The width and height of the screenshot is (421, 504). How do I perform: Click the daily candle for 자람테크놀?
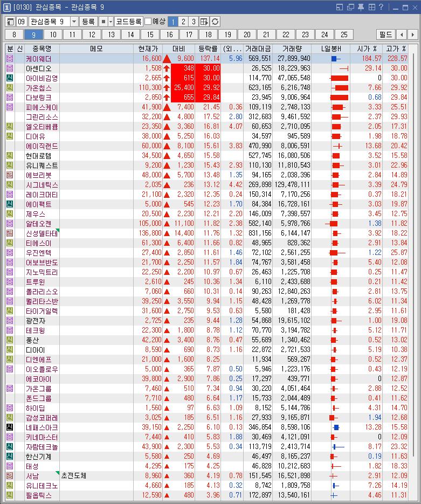click(338, 447)
